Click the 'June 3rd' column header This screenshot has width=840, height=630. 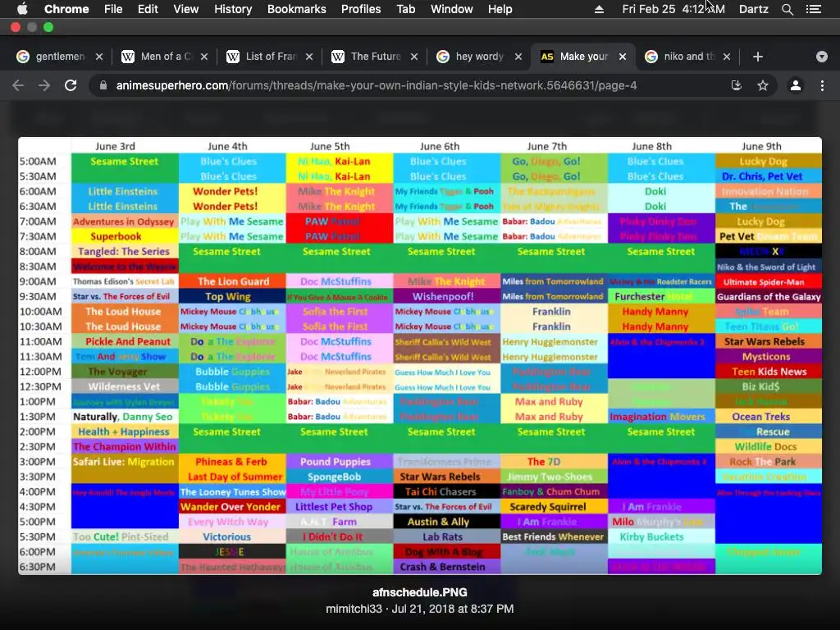(115, 146)
